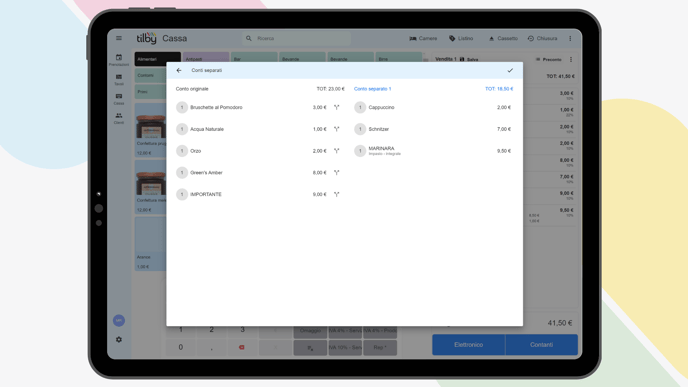Click the user avatar in the sidebar
Screen dimensions: 688x387
[119, 320]
